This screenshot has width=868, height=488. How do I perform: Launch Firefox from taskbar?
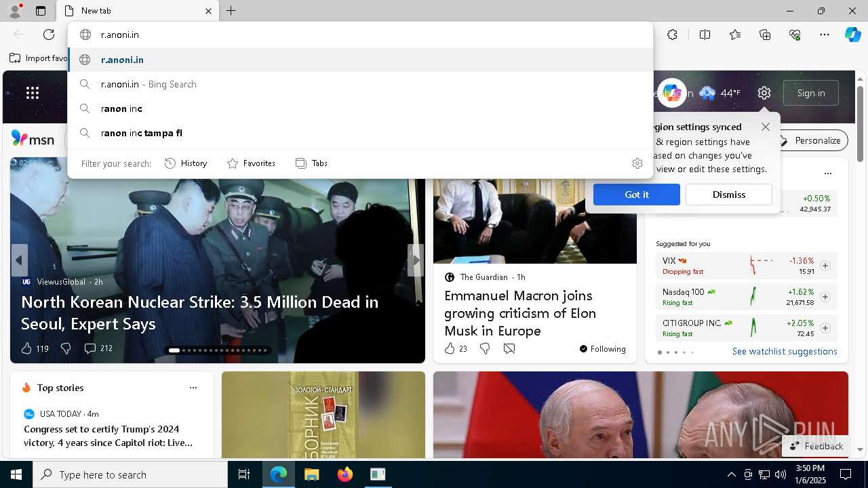(345, 474)
